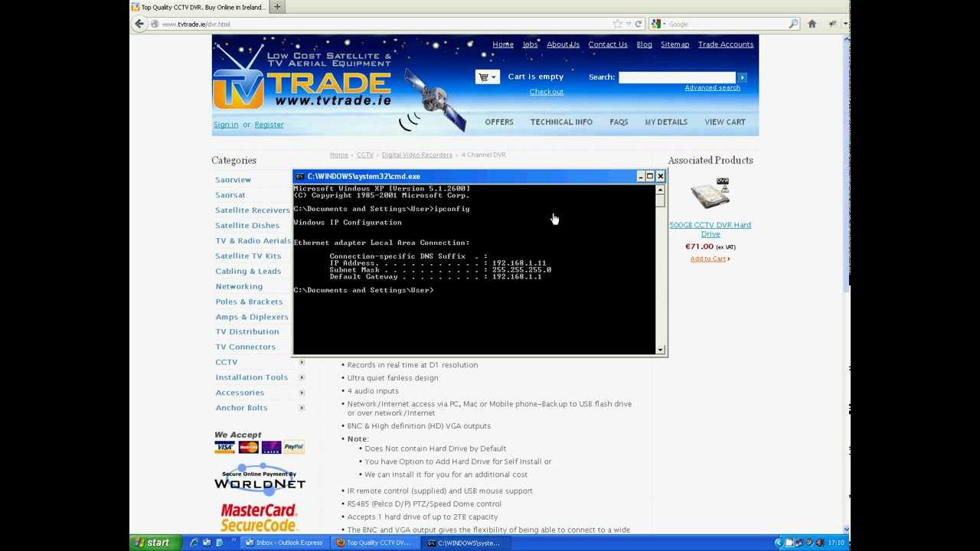Open the MY DETAILS menu tab
The height and width of the screenshot is (551, 980).
(666, 122)
